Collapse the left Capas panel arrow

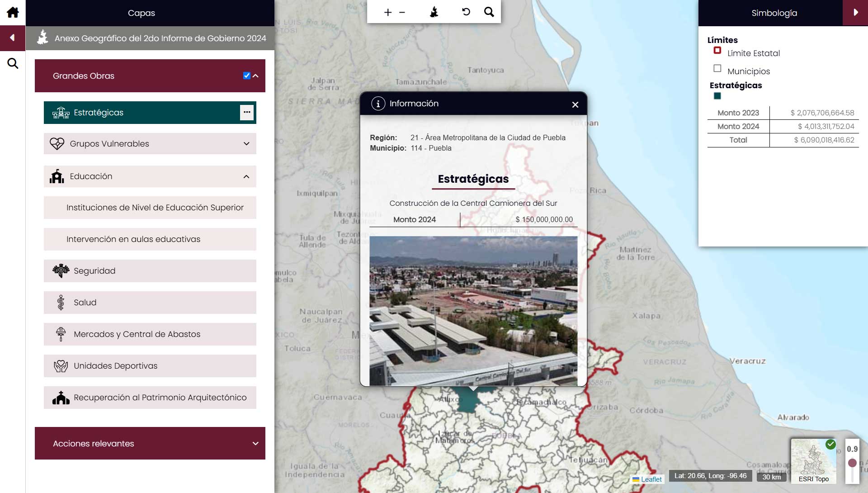click(13, 38)
